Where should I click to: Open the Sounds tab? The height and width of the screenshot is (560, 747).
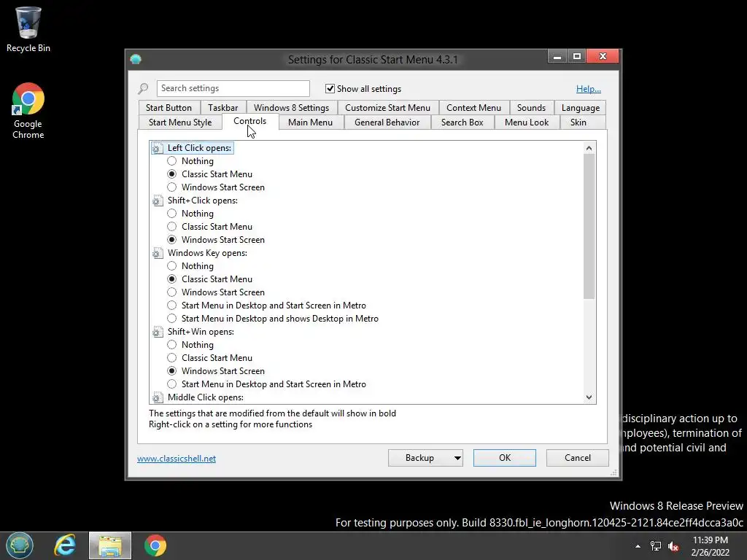(531, 108)
